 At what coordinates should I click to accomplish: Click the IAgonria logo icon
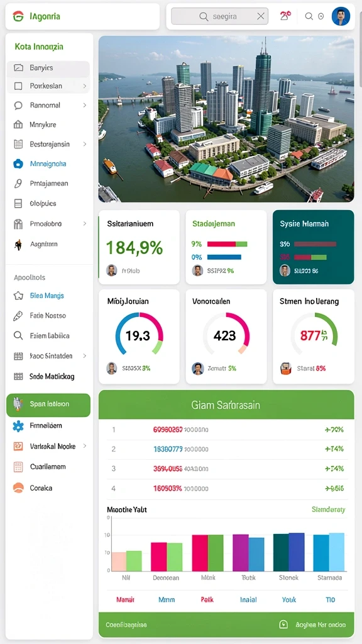click(x=18, y=16)
